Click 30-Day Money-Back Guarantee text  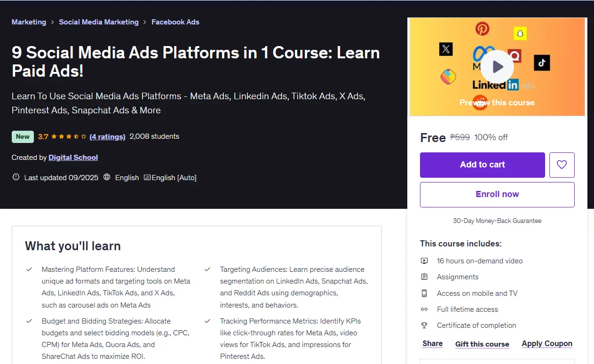[x=497, y=221]
